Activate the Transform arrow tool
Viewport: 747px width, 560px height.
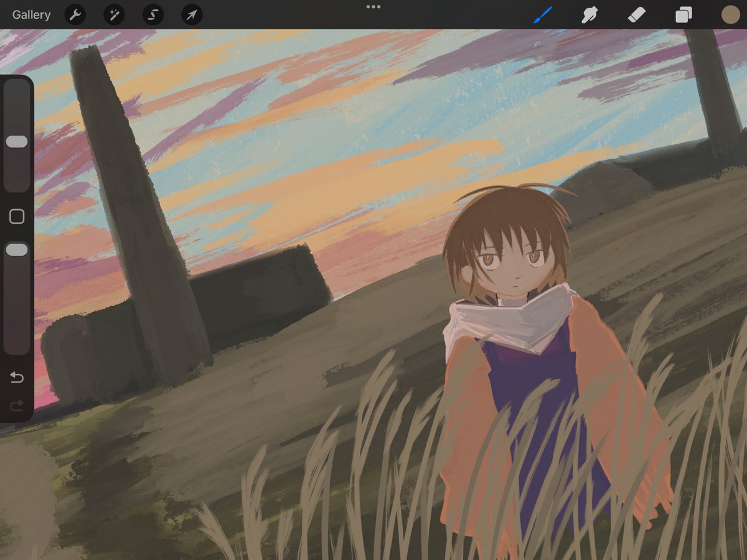tap(192, 14)
